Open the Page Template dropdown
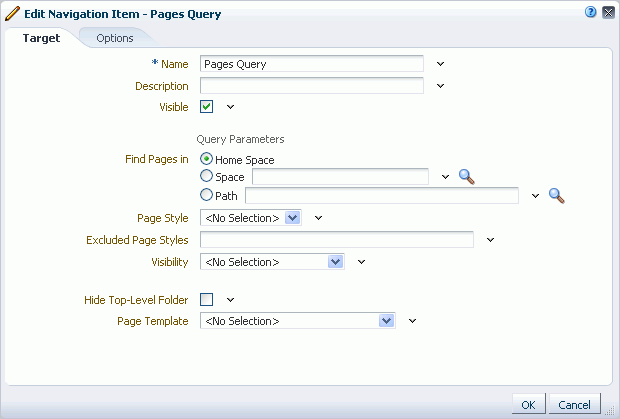 [298, 321]
